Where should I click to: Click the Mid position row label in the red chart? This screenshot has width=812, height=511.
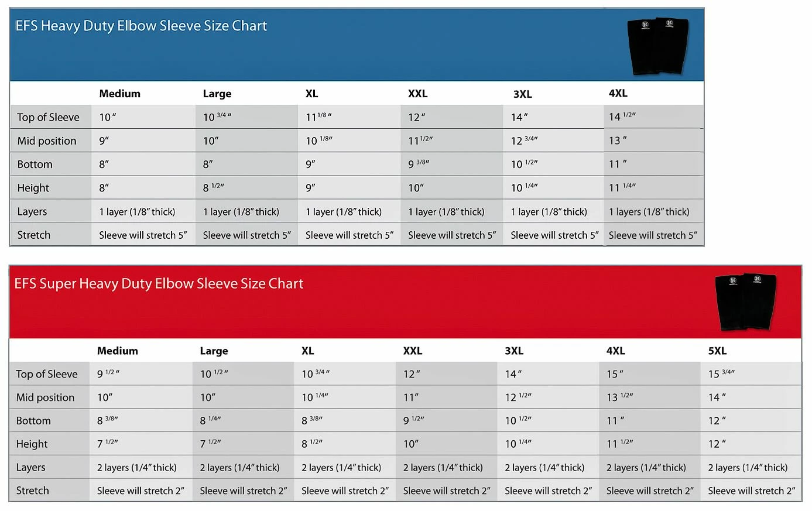click(x=45, y=397)
